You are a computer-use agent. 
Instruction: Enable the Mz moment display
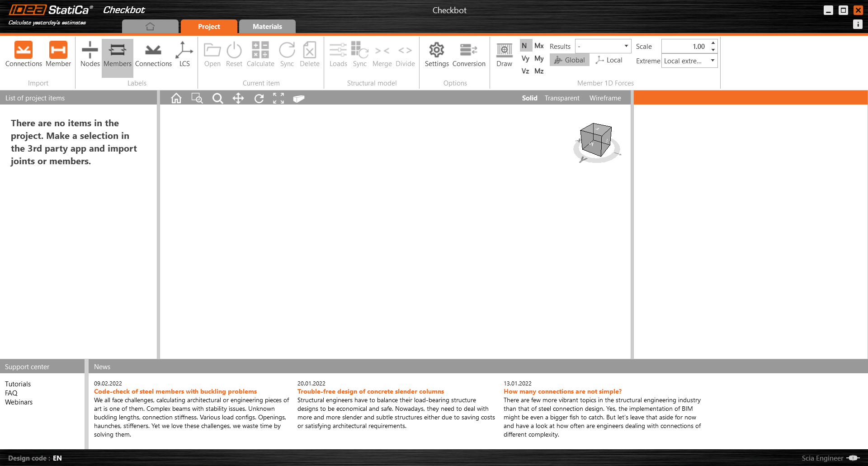[x=539, y=71]
